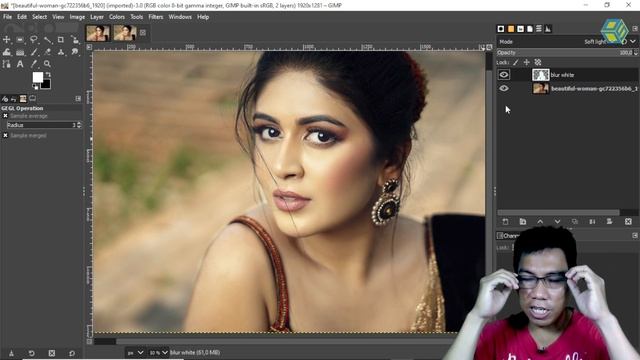Open the unit px dropdown in status bar

coord(136,352)
